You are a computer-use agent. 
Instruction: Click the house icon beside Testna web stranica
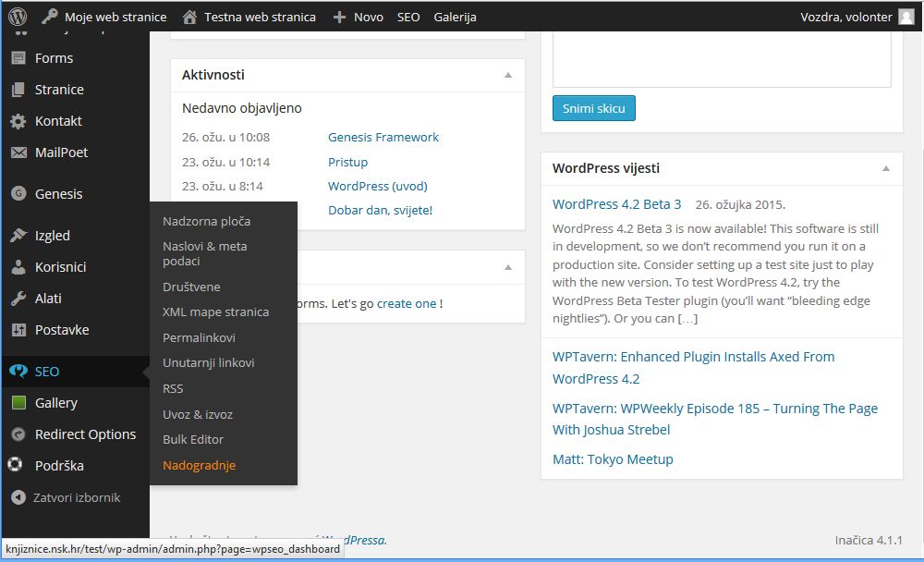click(x=189, y=18)
